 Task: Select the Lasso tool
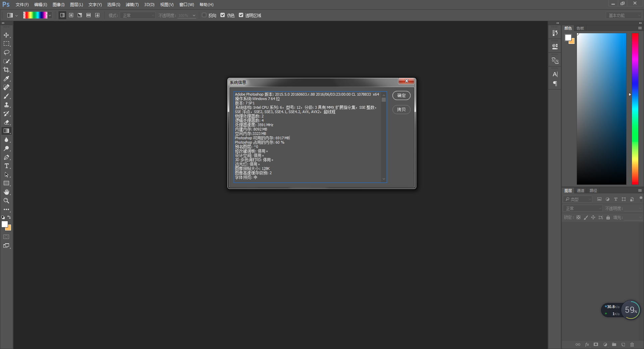(x=6, y=53)
